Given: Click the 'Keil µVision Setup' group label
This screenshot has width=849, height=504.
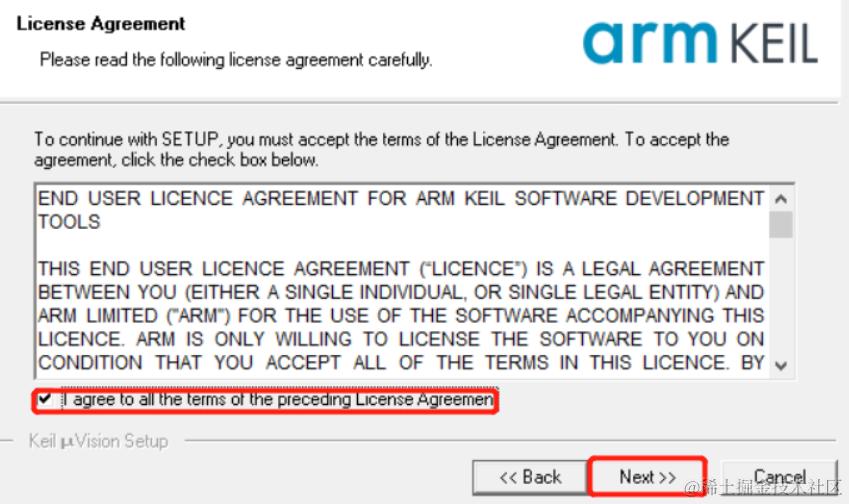Looking at the screenshot, I should pyautogui.click(x=99, y=441).
